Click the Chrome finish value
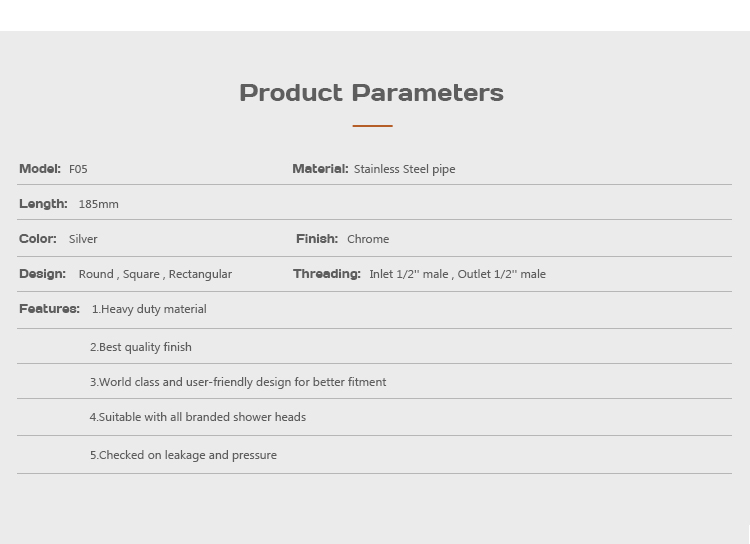Screen dimensions: 750x544 click(x=368, y=240)
